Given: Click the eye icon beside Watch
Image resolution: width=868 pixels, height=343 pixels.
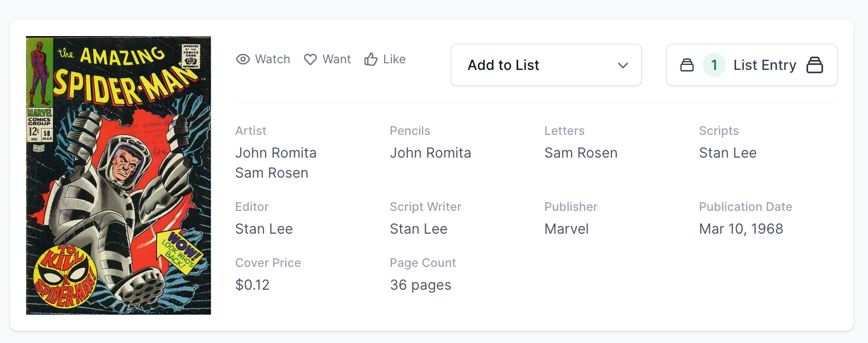Looking at the screenshot, I should pyautogui.click(x=243, y=59).
